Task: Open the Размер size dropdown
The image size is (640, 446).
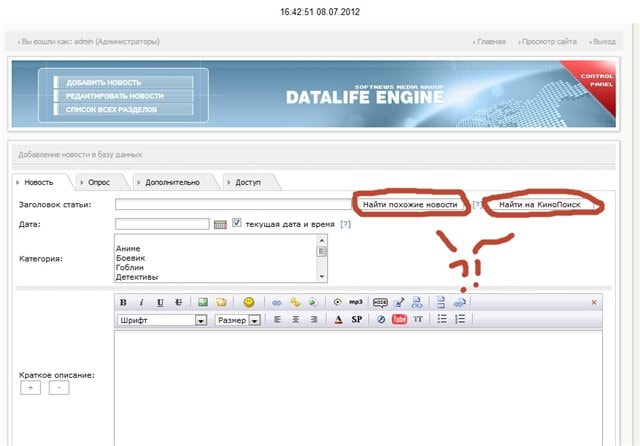Action: click(239, 320)
